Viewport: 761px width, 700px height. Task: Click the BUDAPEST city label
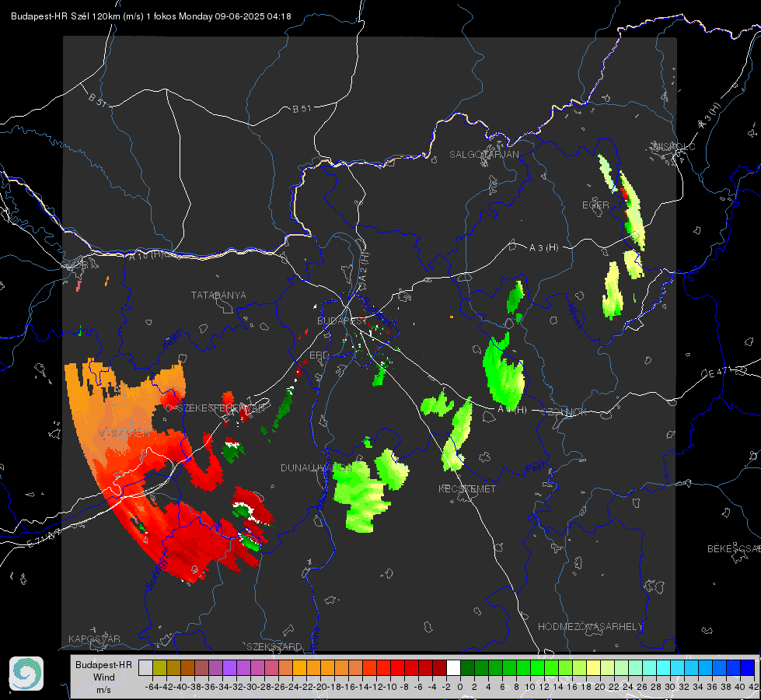(341, 321)
